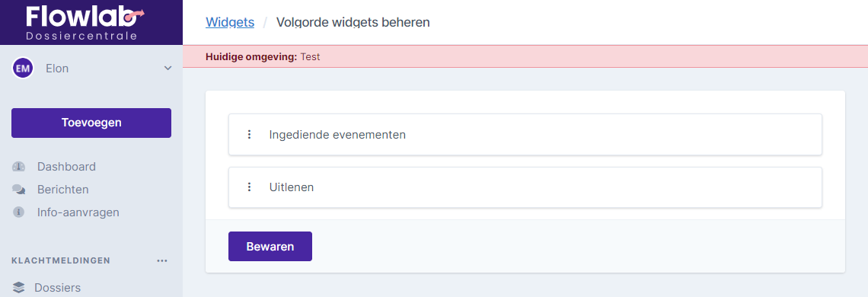Click the EM user avatar
868x297 pixels.
pyautogui.click(x=23, y=68)
